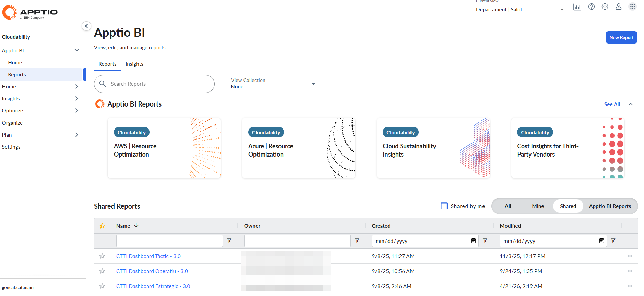
Task: Enable the Shared by me checkbox
Action: [x=444, y=206]
